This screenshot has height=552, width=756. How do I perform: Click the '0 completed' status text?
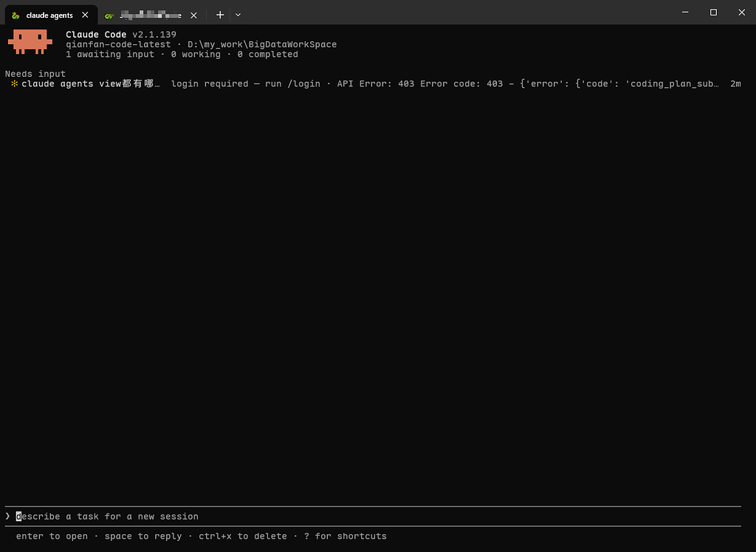click(x=267, y=55)
